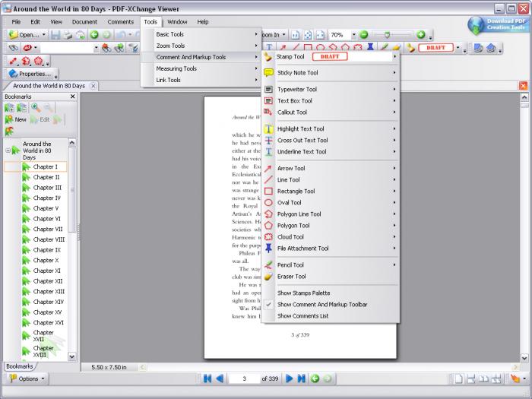The height and width of the screenshot is (399, 532).
Task: Go to the first page button
Action: click(207, 378)
